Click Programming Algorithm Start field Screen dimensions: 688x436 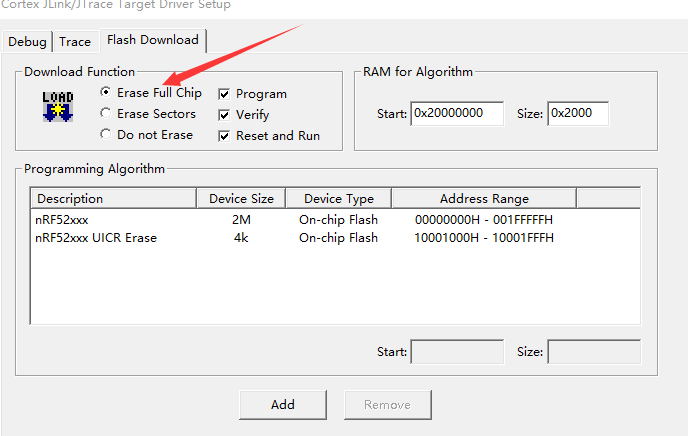457,352
